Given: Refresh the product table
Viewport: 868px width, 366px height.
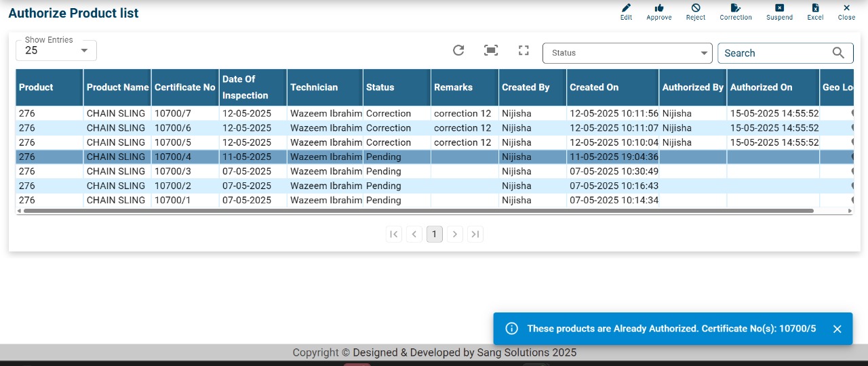Looking at the screenshot, I should tap(458, 50).
